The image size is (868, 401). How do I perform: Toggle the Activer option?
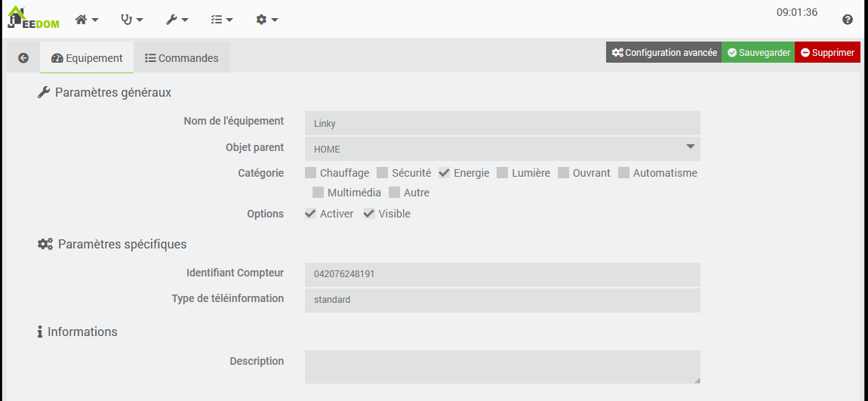point(310,214)
